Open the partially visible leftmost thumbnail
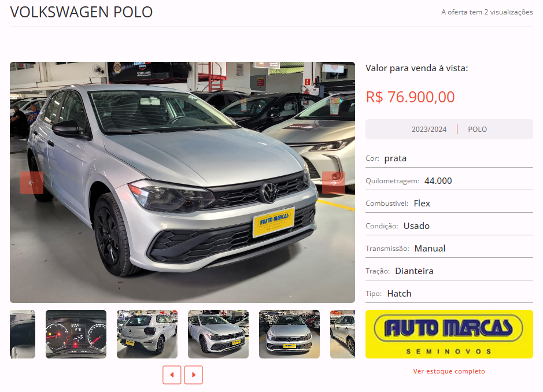The width and height of the screenshot is (543, 392). tap(23, 334)
